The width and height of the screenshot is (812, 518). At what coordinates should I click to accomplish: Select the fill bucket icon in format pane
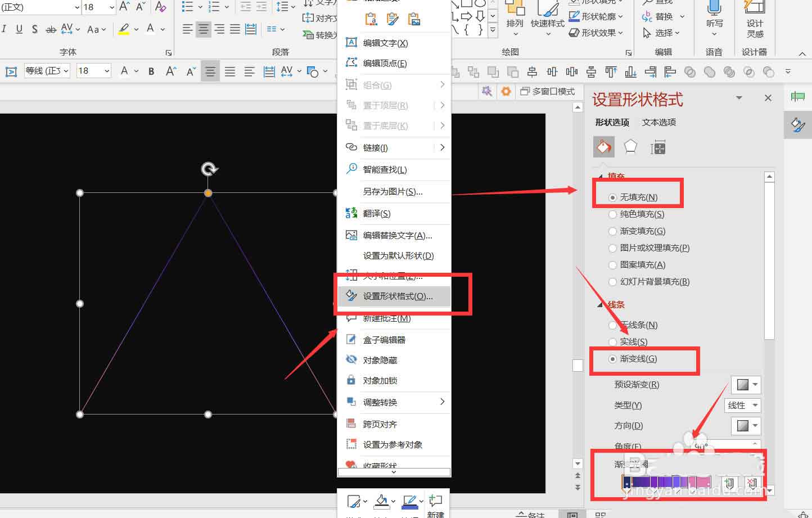point(603,146)
